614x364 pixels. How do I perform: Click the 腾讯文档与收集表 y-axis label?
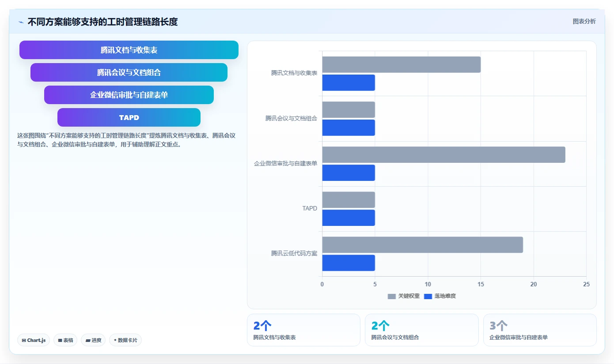pos(294,73)
